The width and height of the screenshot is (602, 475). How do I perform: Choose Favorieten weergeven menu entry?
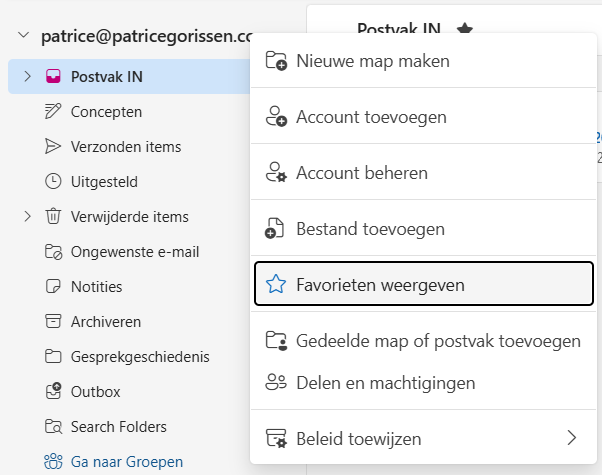click(379, 285)
